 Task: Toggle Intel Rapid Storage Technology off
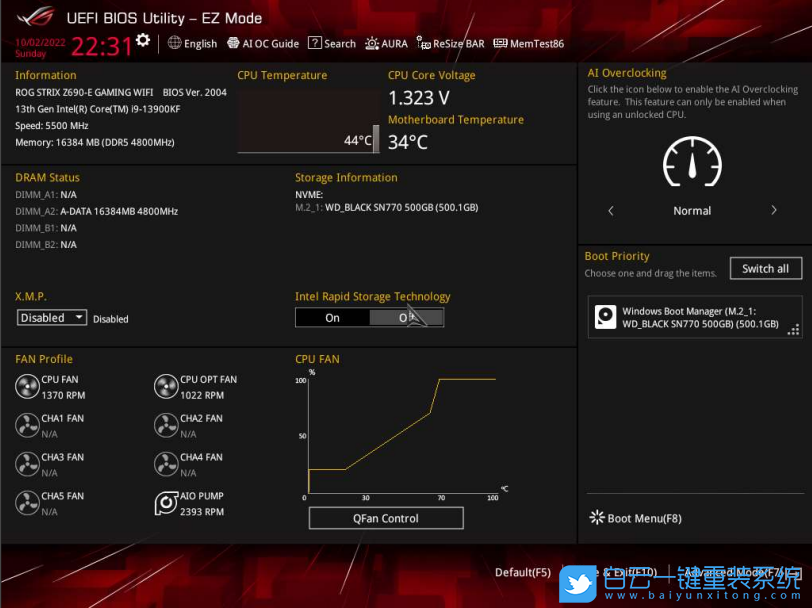tap(408, 317)
